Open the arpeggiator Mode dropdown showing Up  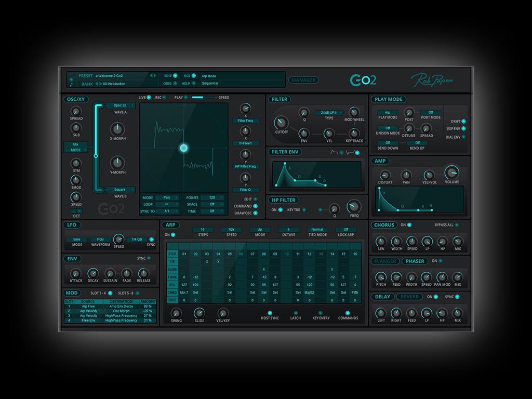(259, 229)
